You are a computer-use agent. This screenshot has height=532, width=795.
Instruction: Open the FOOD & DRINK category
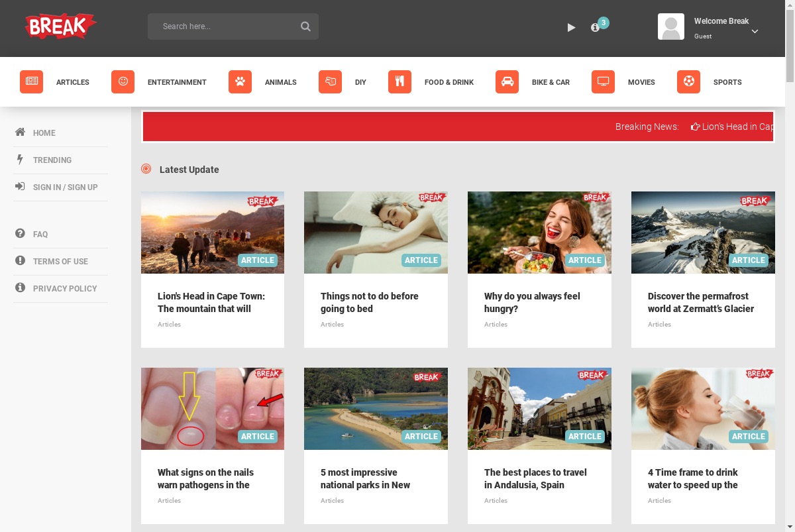click(x=449, y=82)
